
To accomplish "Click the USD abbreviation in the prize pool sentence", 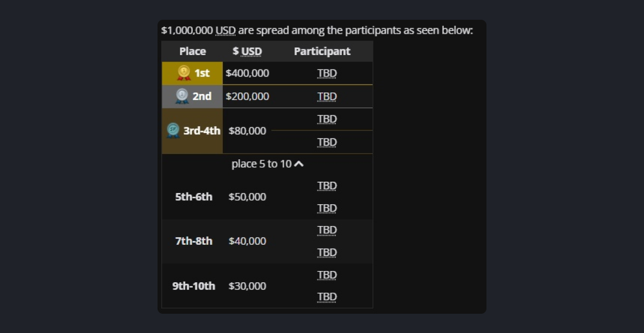I will tap(225, 30).
